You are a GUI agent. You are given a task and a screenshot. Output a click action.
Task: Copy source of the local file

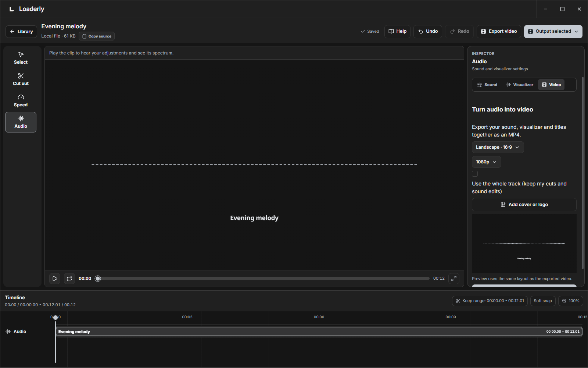click(x=97, y=36)
